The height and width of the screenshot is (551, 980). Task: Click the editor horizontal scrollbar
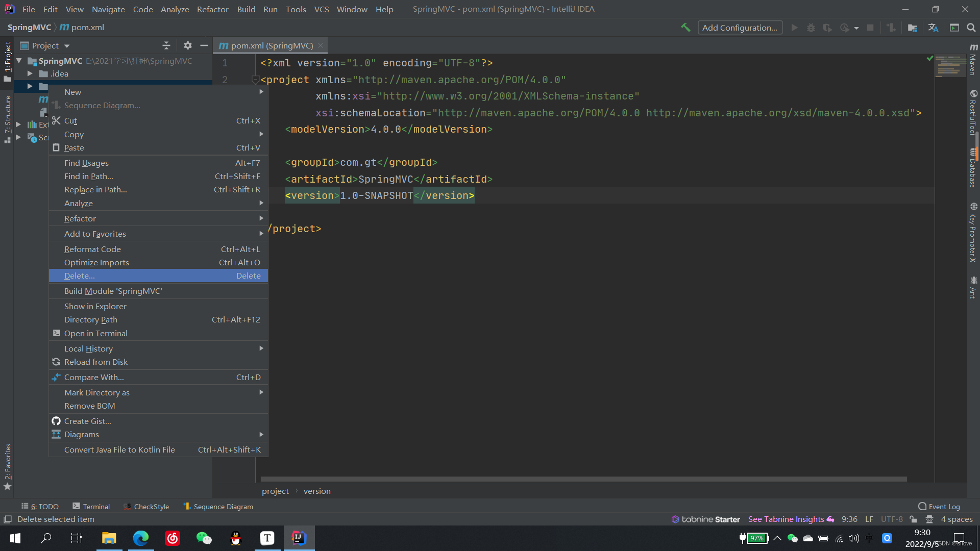pyautogui.click(x=583, y=479)
